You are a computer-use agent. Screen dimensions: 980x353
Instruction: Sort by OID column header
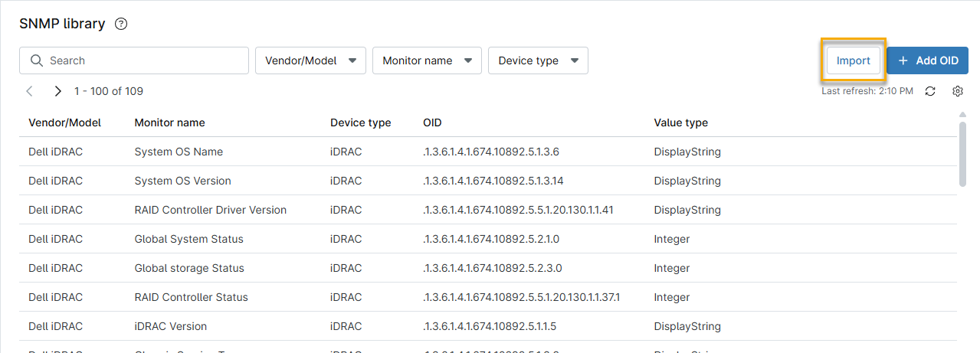(432, 123)
